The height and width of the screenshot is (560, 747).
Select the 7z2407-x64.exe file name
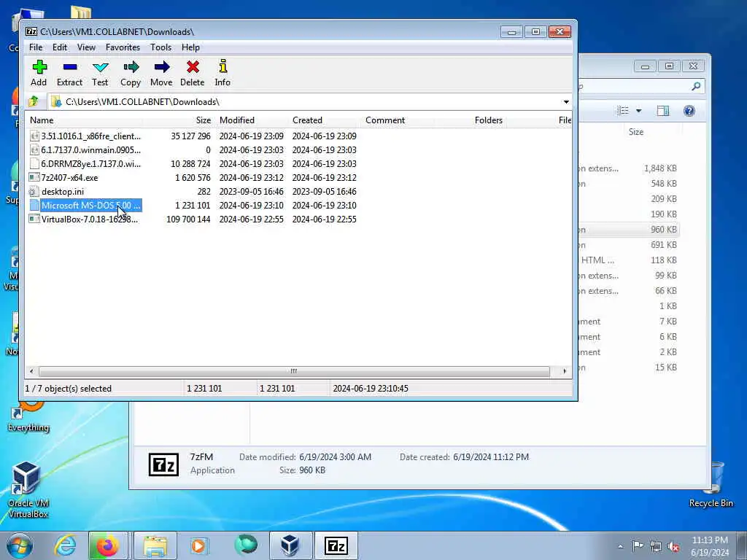point(69,178)
